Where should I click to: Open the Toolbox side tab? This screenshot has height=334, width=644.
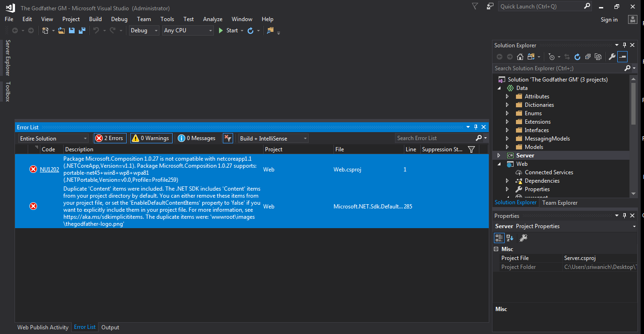point(8,91)
